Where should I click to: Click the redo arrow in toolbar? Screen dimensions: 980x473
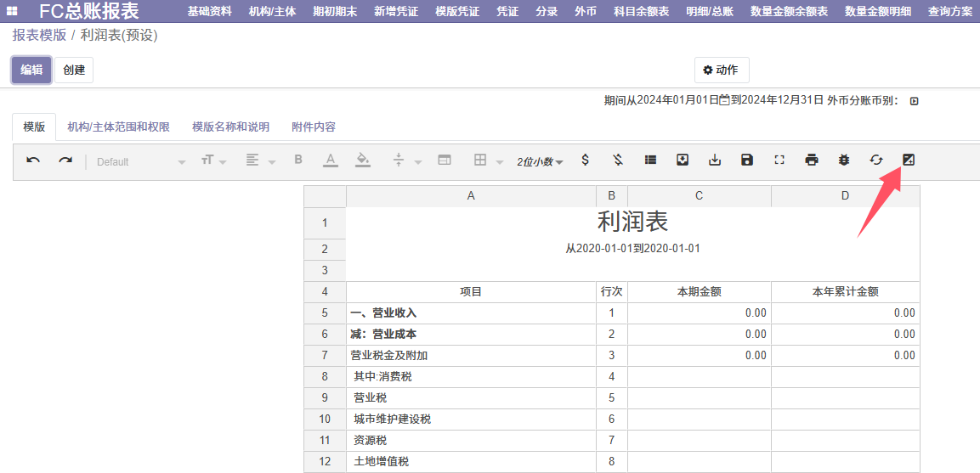point(65,160)
